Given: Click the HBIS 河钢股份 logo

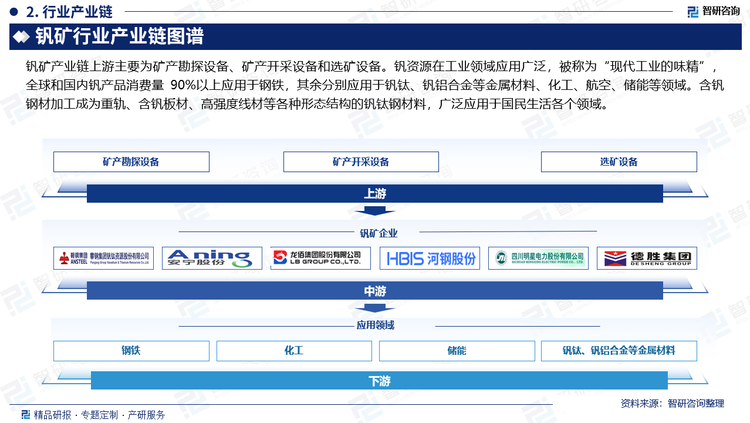Looking at the screenshot, I should 430,258.
